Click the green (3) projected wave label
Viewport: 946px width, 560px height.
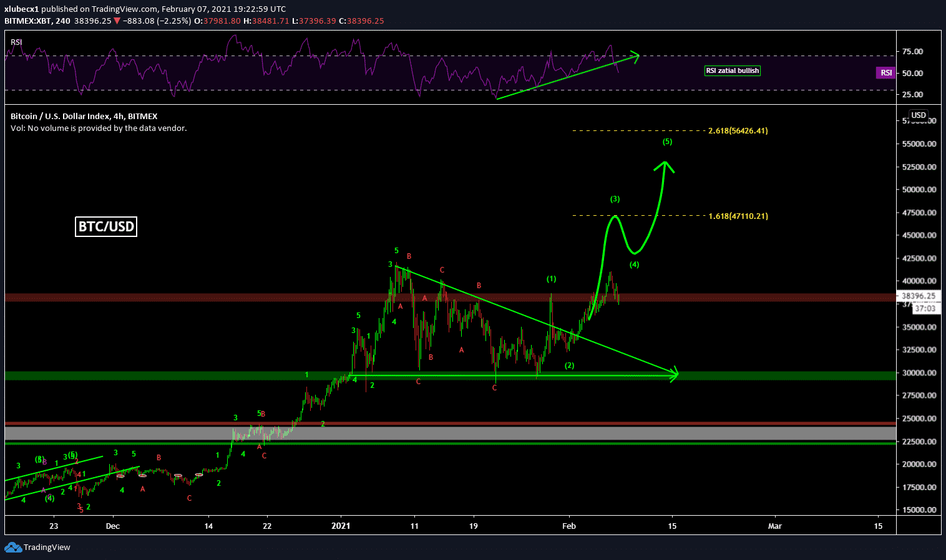615,199
